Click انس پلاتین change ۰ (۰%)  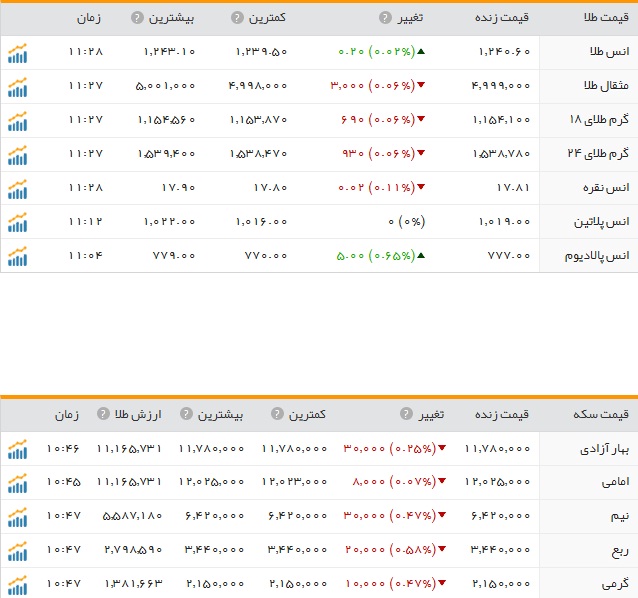click(x=406, y=222)
